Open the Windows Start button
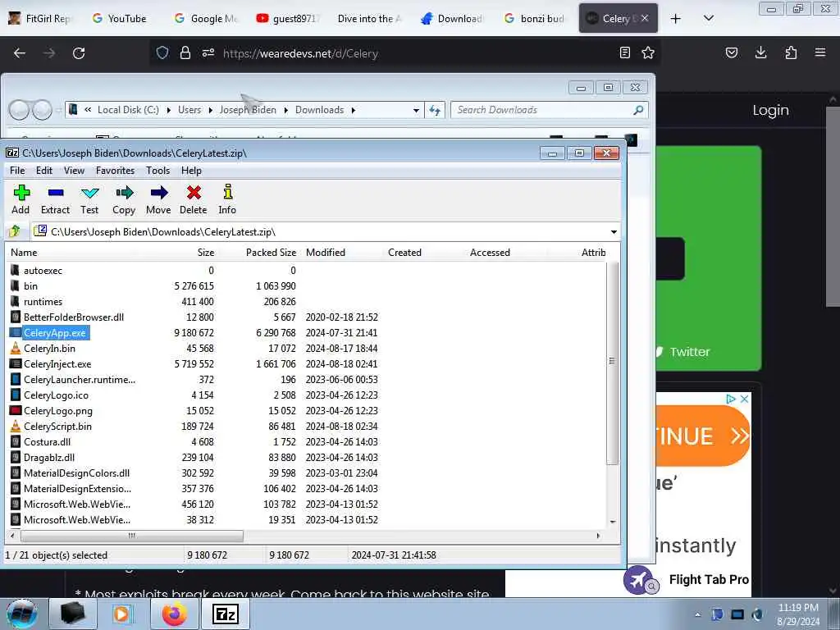 (22, 614)
